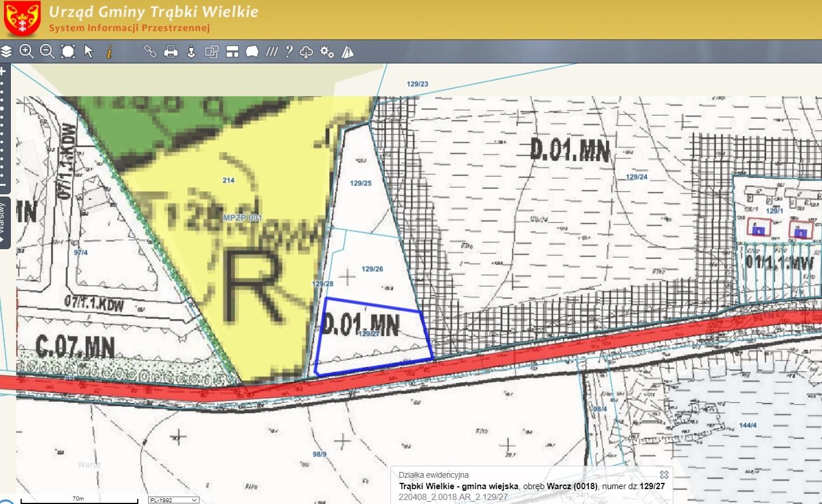Image resolution: width=822 pixels, height=504 pixels.
Task: Activate the orange info identify tool
Action: 109,51
